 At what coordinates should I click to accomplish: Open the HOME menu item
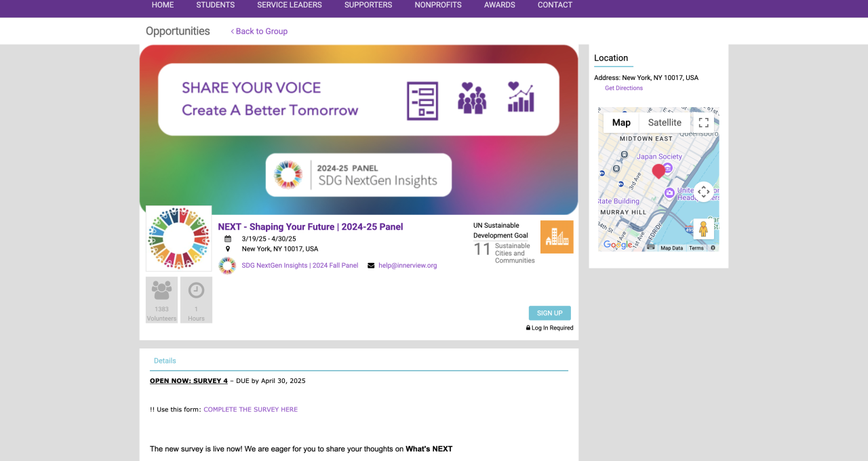(163, 5)
